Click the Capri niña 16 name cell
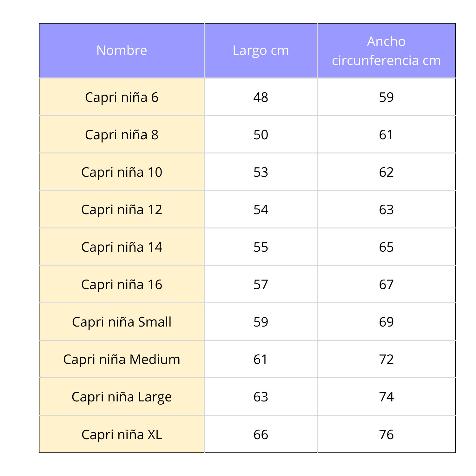This screenshot has height=476, width=476. click(x=122, y=284)
